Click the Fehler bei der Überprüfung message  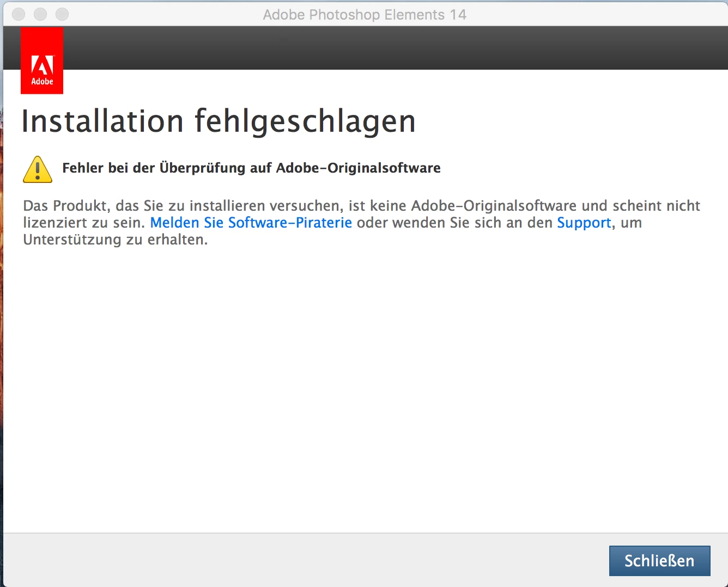coord(251,168)
